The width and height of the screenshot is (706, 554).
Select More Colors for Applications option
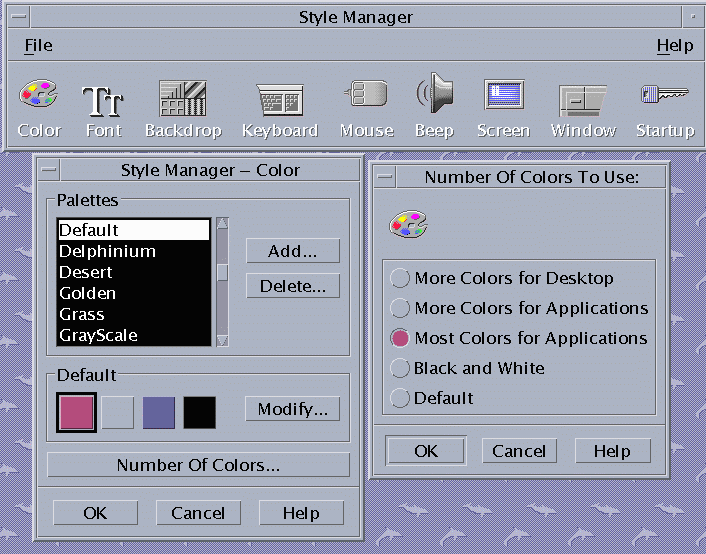tap(519, 308)
